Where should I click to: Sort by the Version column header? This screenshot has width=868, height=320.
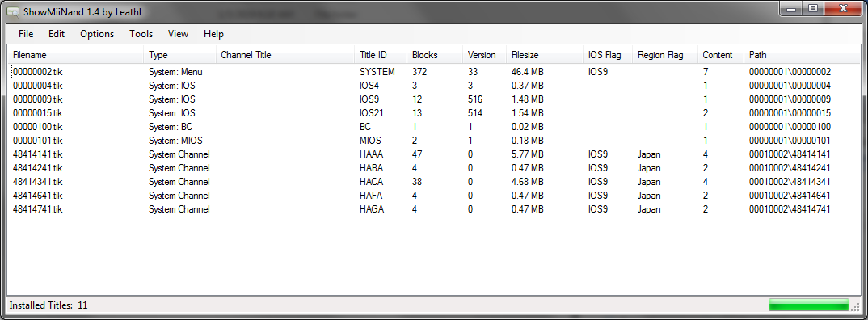tap(485, 55)
